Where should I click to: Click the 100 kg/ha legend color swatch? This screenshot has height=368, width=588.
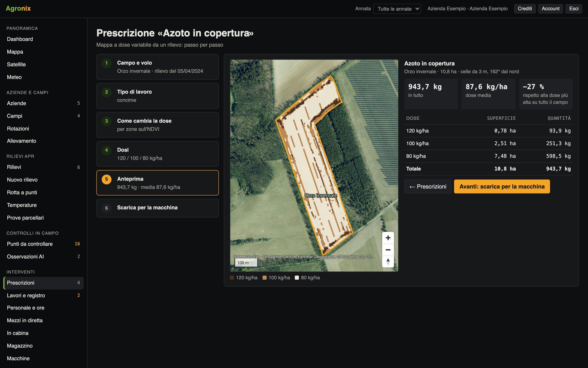click(265, 278)
